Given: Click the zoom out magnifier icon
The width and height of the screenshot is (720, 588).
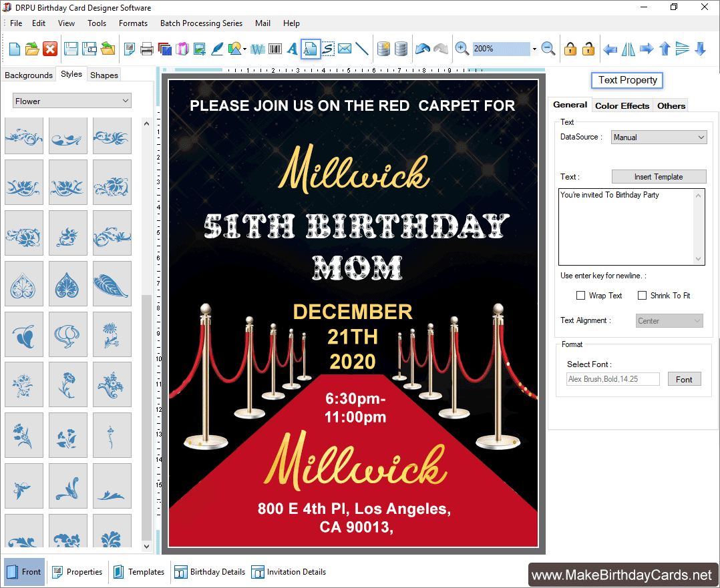Looking at the screenshot, I should pos(548,49).
